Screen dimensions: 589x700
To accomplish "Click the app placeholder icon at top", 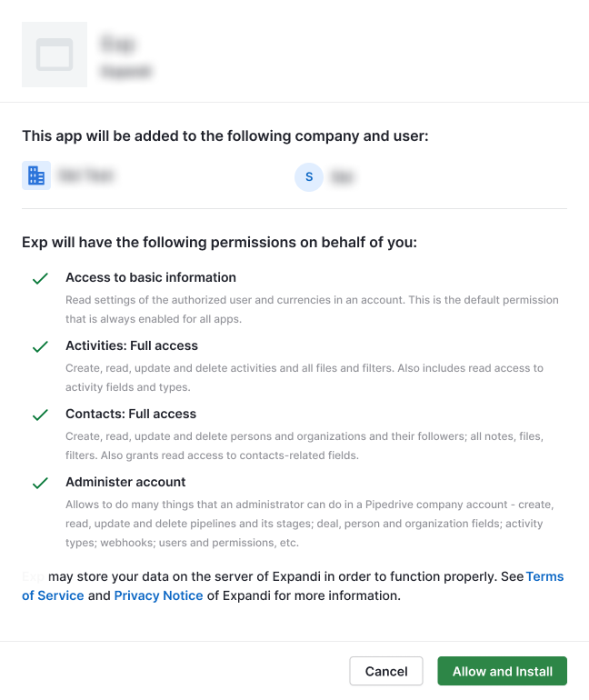I will pos(55,55).
